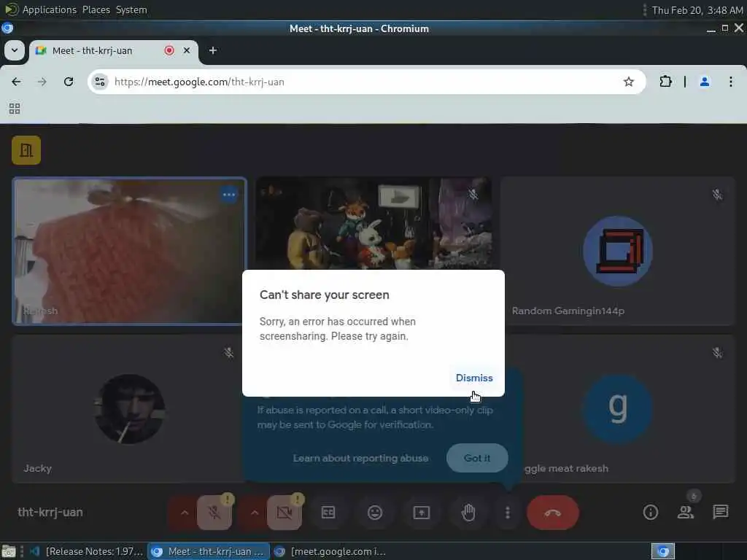Open the Extensions puzzle icon

click(x=665, y=82)
